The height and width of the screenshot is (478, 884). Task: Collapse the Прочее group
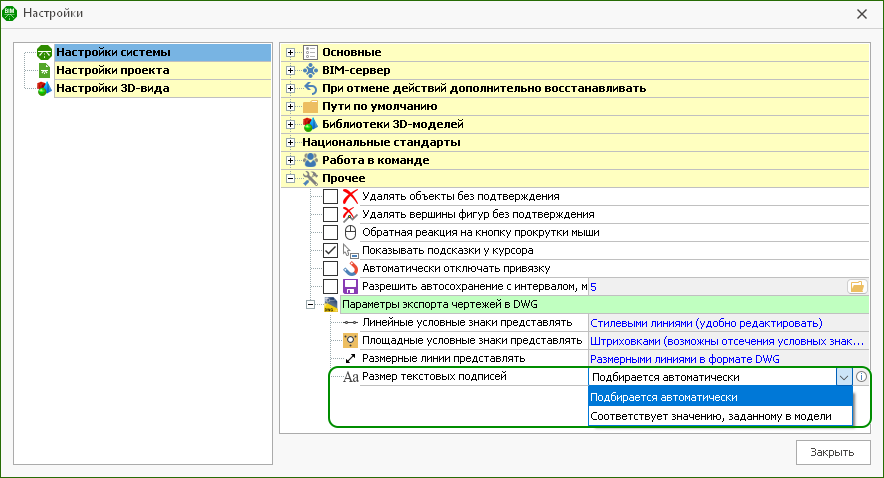pos(290,179)
